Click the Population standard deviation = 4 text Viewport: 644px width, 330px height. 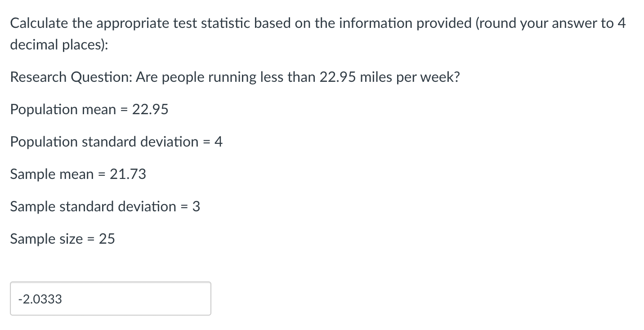[x=116, y=142]
